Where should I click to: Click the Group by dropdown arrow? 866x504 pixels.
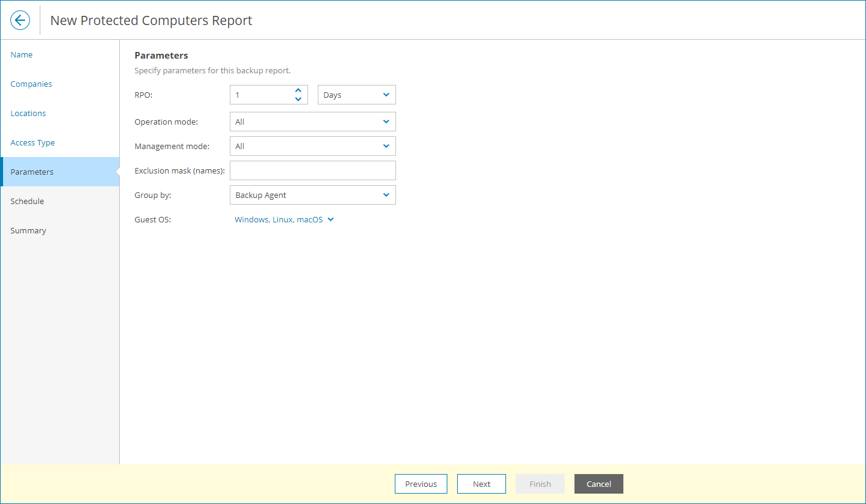(386, 195)
